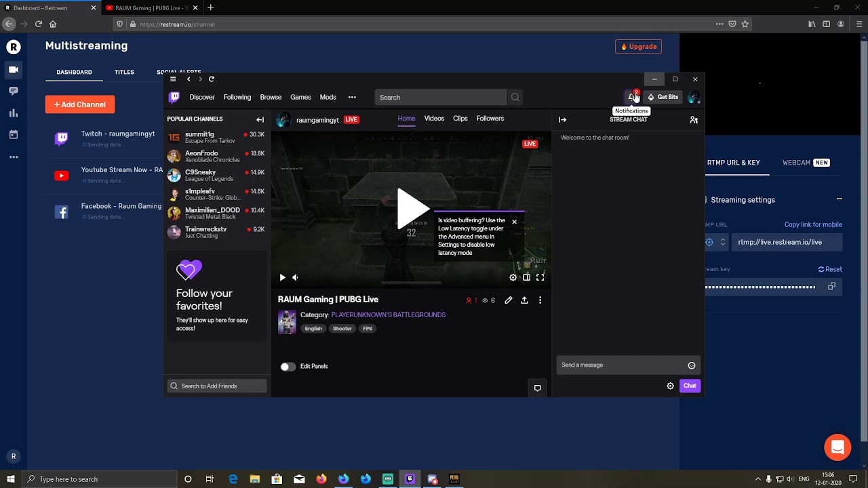Open whispers chat bubble icon
Screen dimensions: 868x488
click(537, 388)
